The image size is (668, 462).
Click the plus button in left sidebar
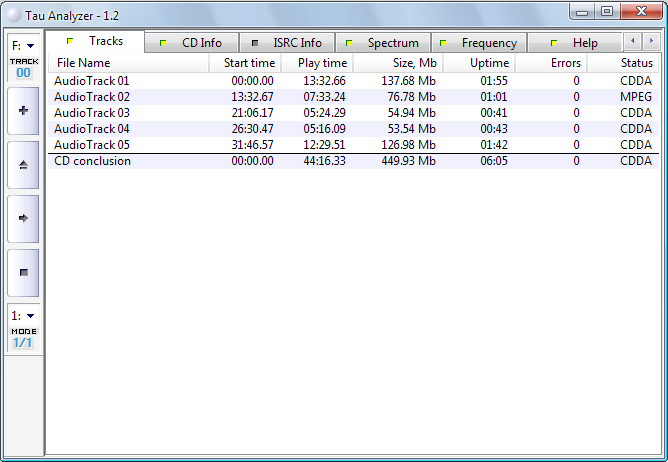point(23,109)
